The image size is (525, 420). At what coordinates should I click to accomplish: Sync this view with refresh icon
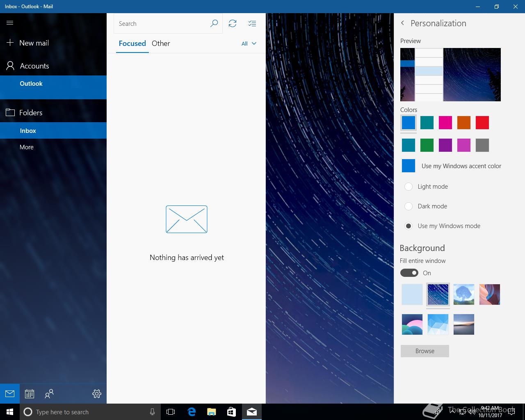(x=233, y=24)
